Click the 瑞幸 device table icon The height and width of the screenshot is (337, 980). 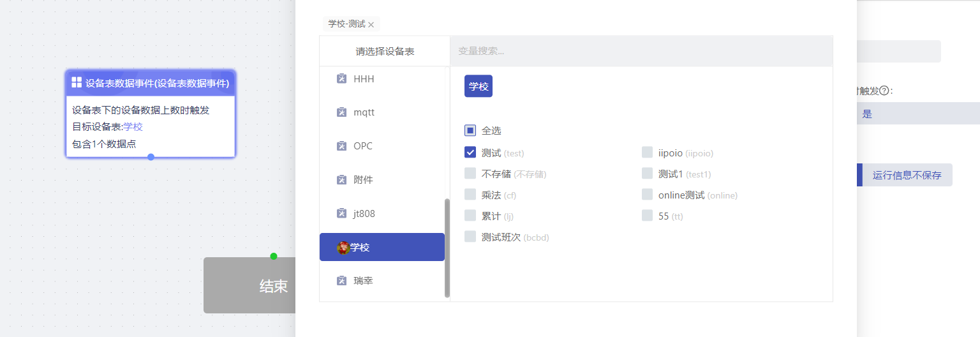coord(341,281)
